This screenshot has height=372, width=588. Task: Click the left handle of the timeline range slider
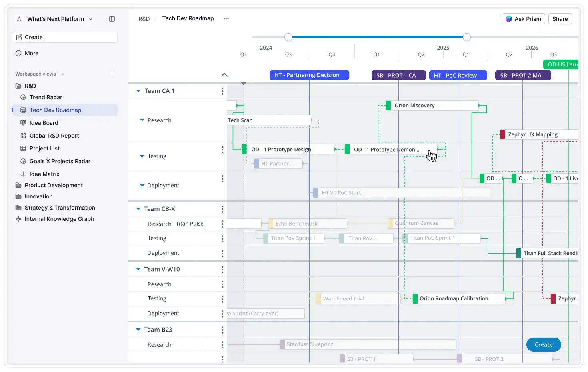pos(288,37)
